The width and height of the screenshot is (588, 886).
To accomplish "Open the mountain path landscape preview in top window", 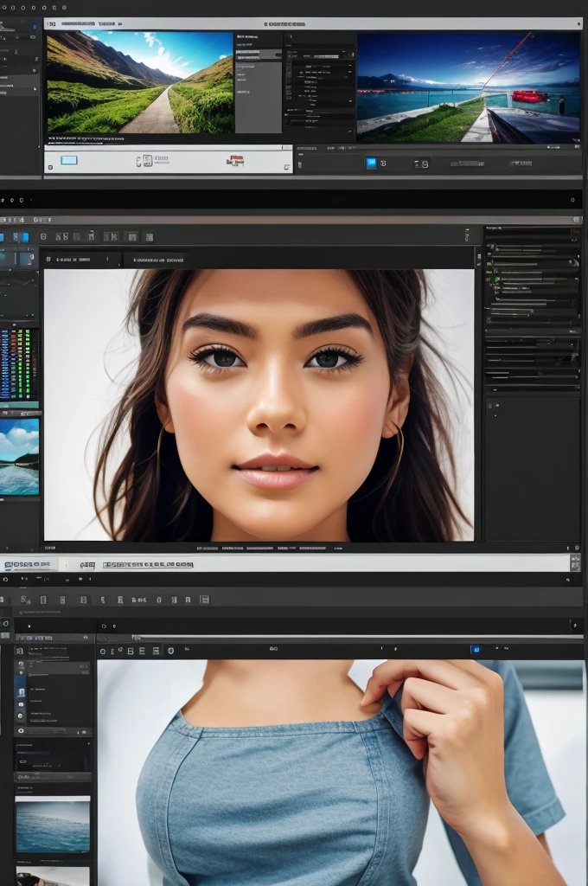I will [x=139, y=82].
